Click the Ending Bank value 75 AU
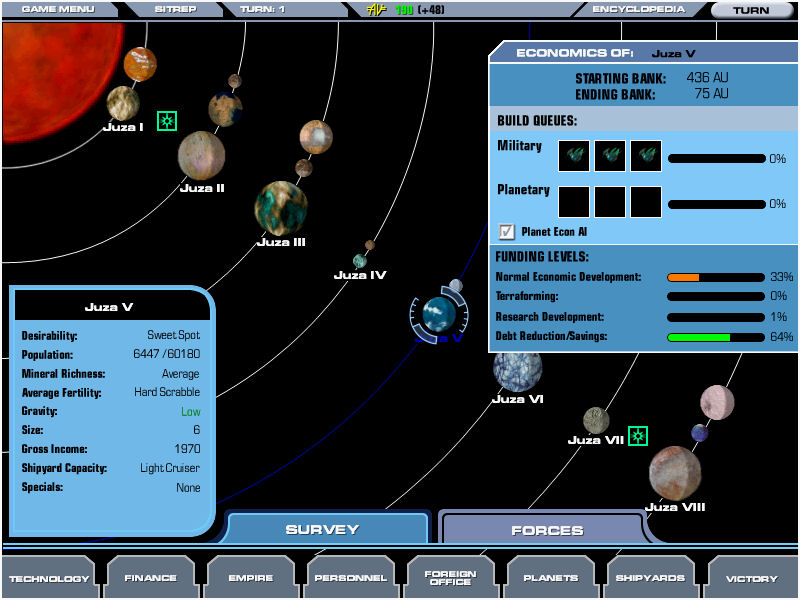Screen dimensions: 800x600 711,93
